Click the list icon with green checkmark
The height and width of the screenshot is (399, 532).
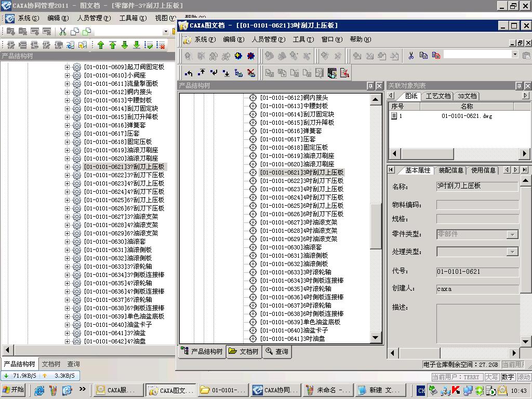point(149,45)
